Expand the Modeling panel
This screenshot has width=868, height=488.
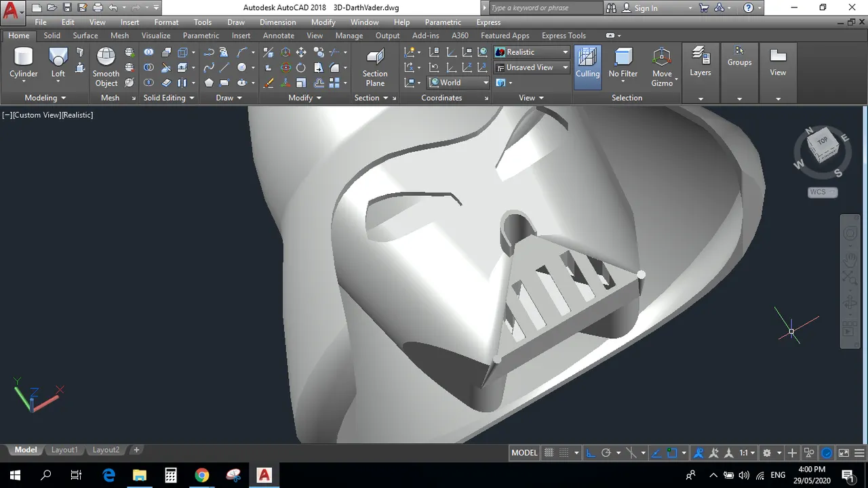pos(45,98)
